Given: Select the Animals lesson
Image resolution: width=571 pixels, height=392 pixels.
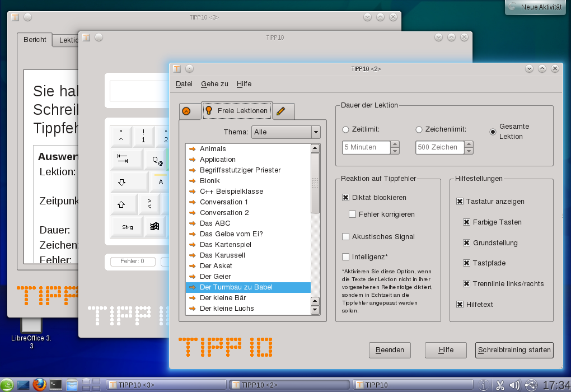Looking at the screenshot, I should tap(248, 148).
